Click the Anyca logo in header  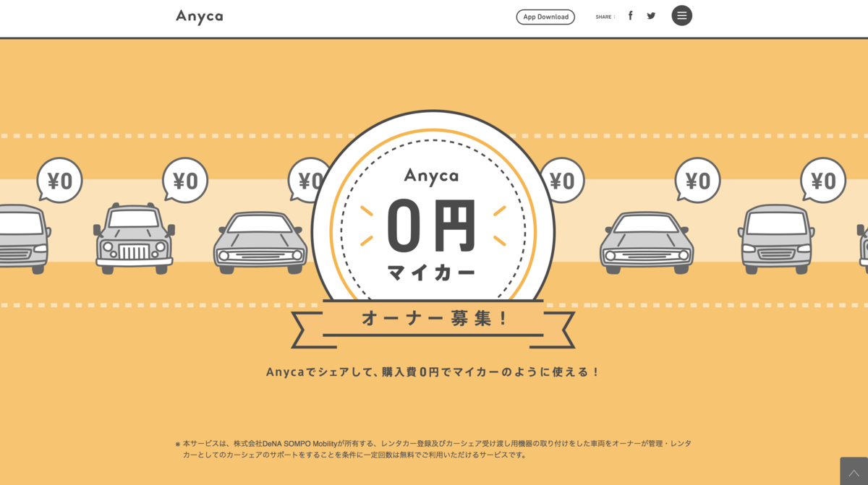(199, 17)
